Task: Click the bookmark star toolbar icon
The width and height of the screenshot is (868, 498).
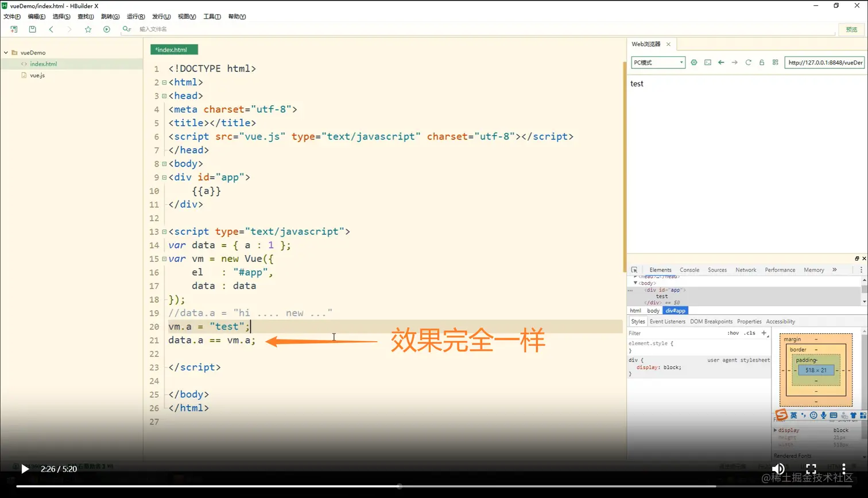Action: point(88,29)
